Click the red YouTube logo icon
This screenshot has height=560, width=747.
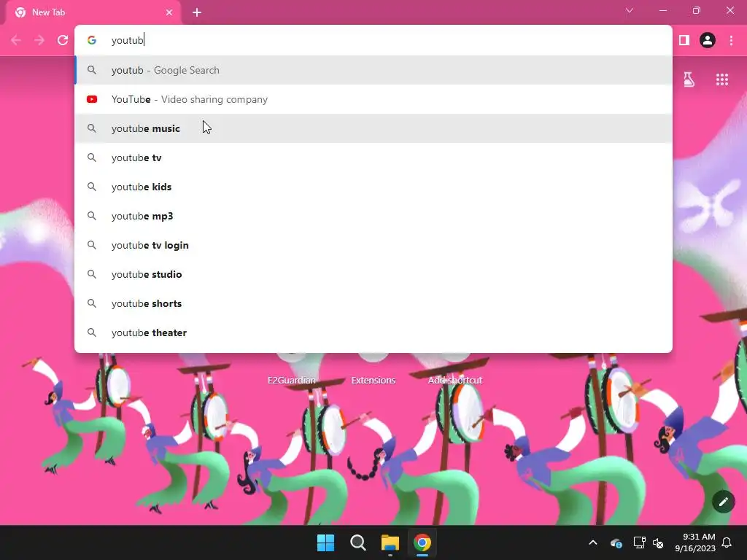click(x=92, y=99)
